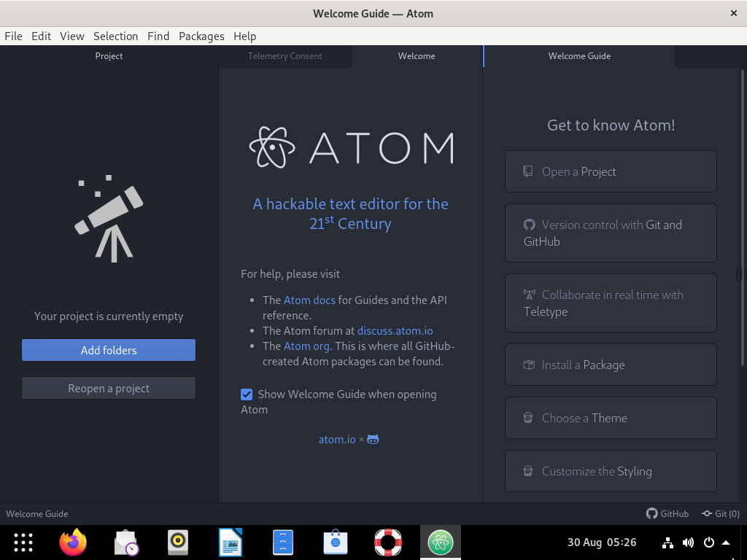The height and width of the screenshot is (560, 747).
Task: Open the View menu
Action: [72, 36]
